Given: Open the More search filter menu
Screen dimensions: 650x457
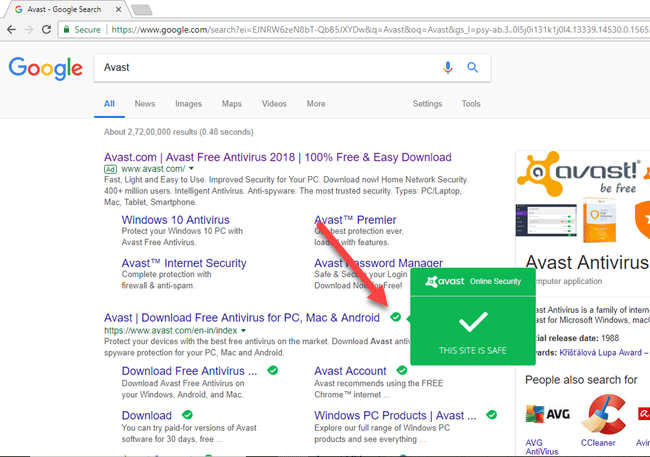Looking at the screenshot, I should (315, 104).
